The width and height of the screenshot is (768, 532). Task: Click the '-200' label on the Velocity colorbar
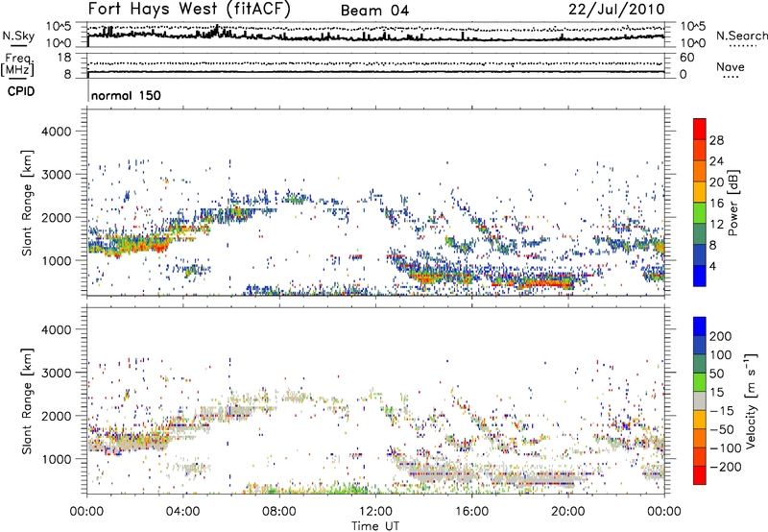pyautogui.click(x=726, y=467)
